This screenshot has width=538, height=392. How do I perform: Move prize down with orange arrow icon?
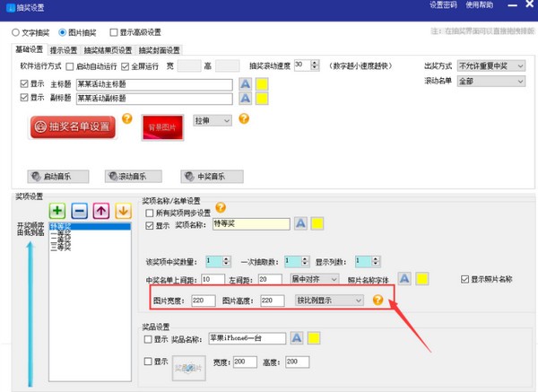(x=123, y=212)
